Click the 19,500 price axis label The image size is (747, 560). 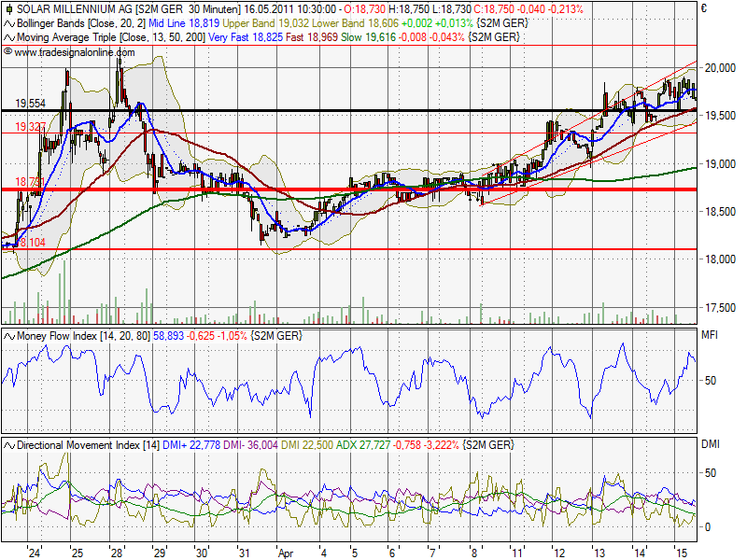720,116
